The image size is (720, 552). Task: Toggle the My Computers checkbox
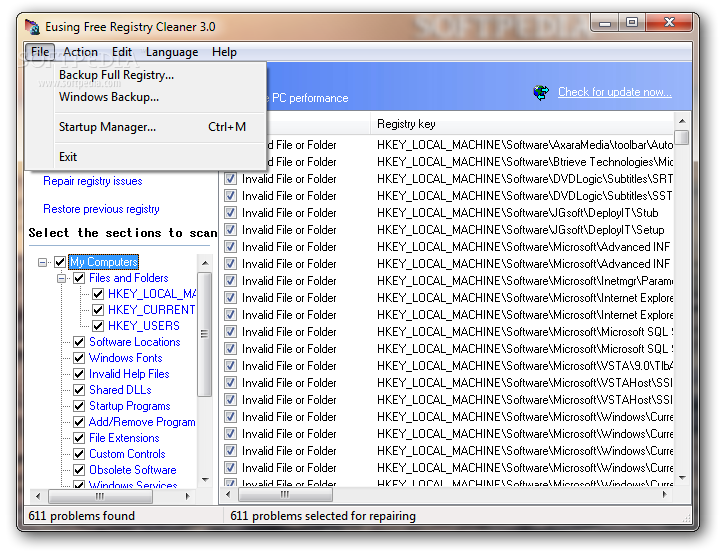tap(60, 262)
